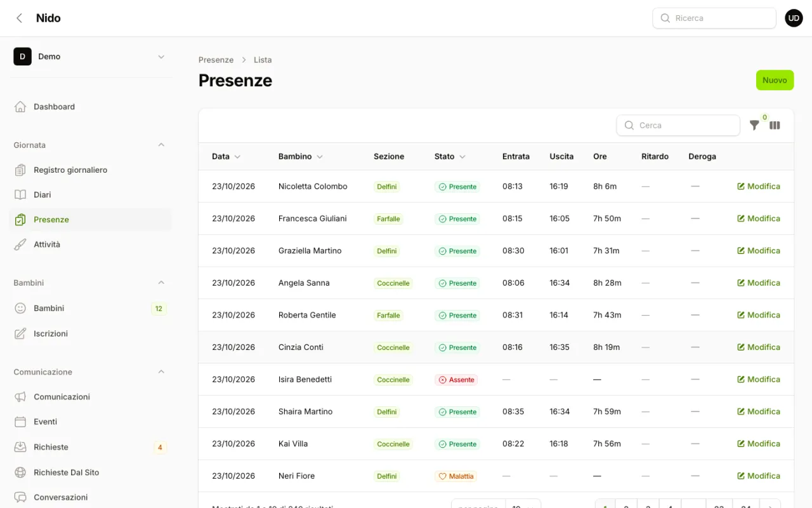The image size is (812, 508).
Task: Toggle table columns with the columns icon
Action: 775,125
